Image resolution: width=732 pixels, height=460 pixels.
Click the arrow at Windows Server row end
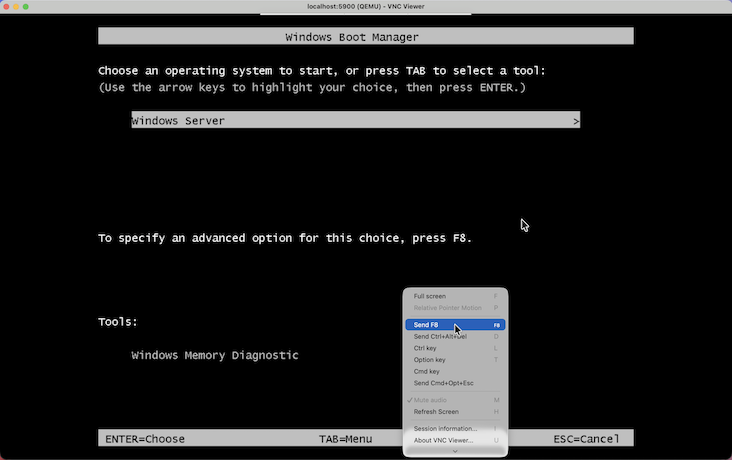point(576,121)
